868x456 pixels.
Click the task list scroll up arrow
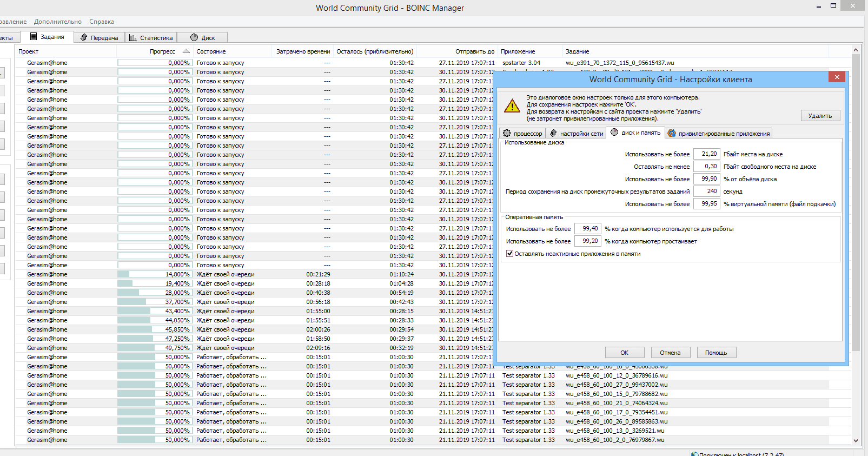click(x=856, y=50)
